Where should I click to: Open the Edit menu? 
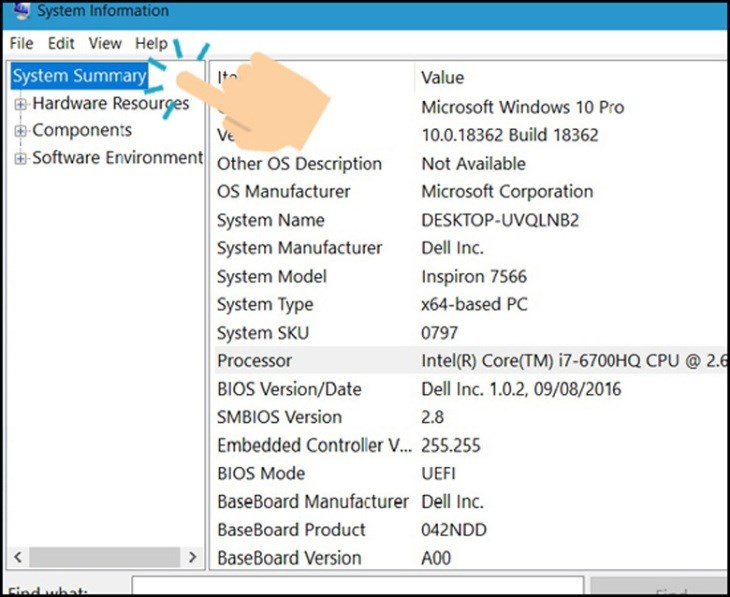click(x=61, y=43)
